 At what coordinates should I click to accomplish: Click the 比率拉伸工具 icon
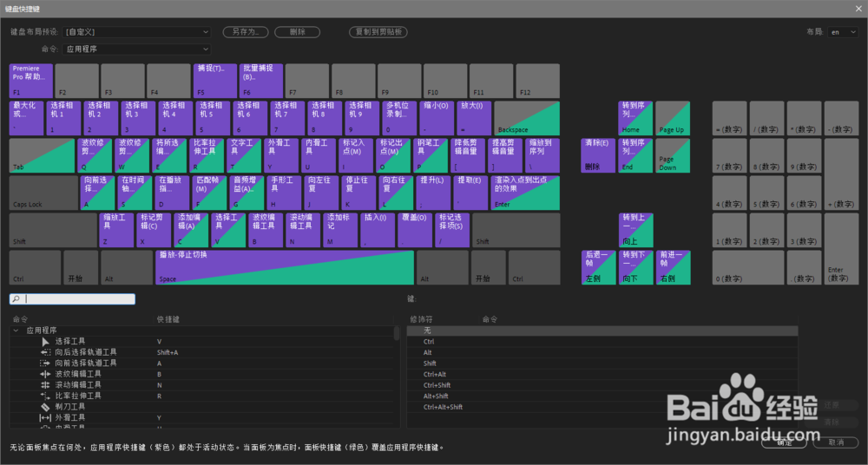(x=45, y=396)
